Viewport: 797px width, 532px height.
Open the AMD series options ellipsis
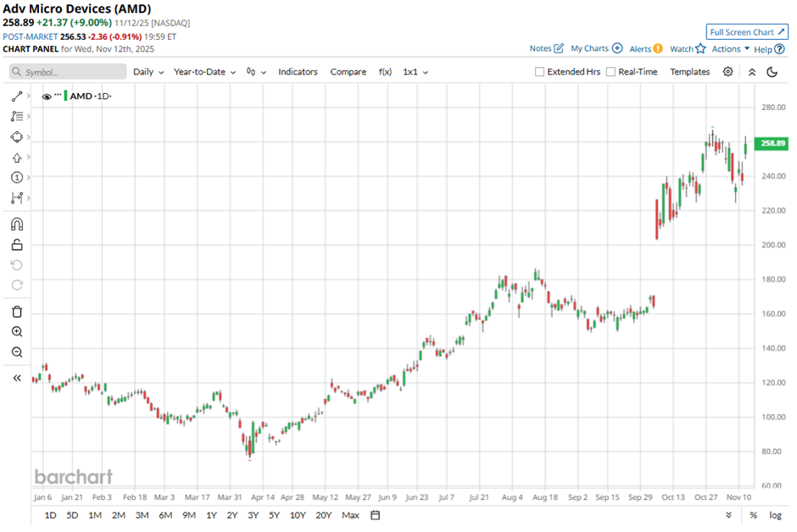(58, 95)
